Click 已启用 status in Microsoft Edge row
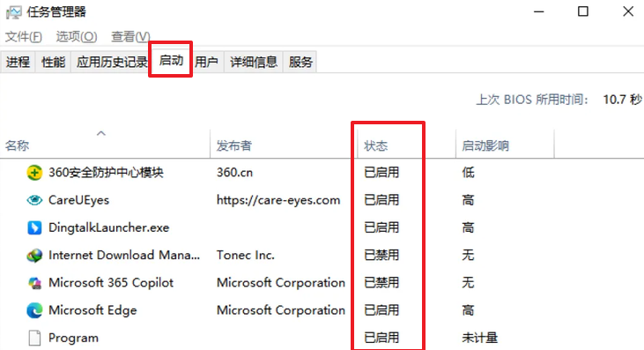 pos(381,310)
